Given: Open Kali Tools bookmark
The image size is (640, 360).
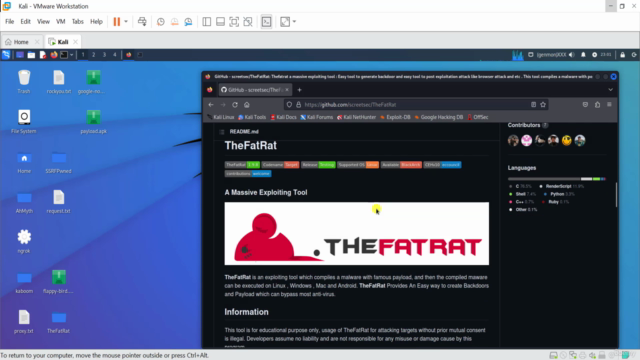Looking at the screenshot, I should [x=252, y=117].
